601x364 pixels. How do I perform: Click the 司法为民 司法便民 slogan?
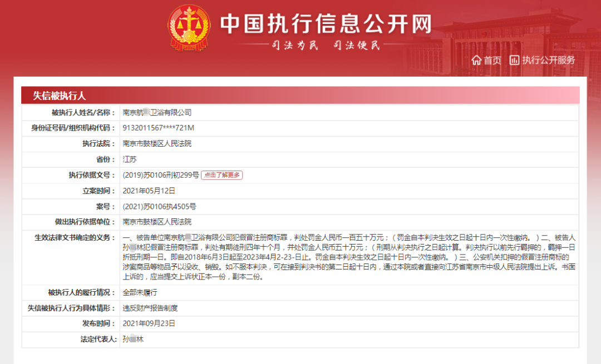(x=326, y=45)
